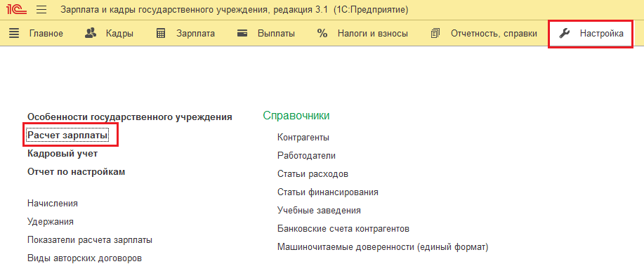Open the hamburger main menu icon
This screenshot has width=644, height=264.
[41, 9]
